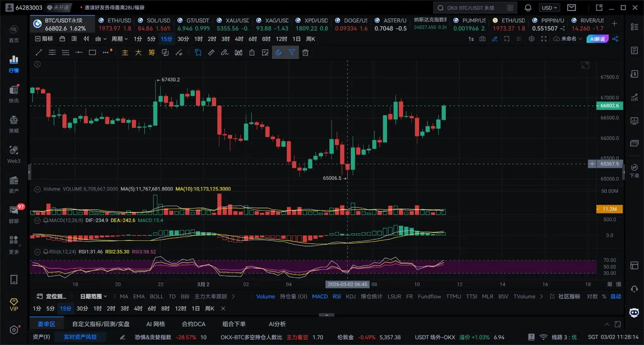Open the chatbot assistant icon
The image size is (644, 345).
(634, 312)
